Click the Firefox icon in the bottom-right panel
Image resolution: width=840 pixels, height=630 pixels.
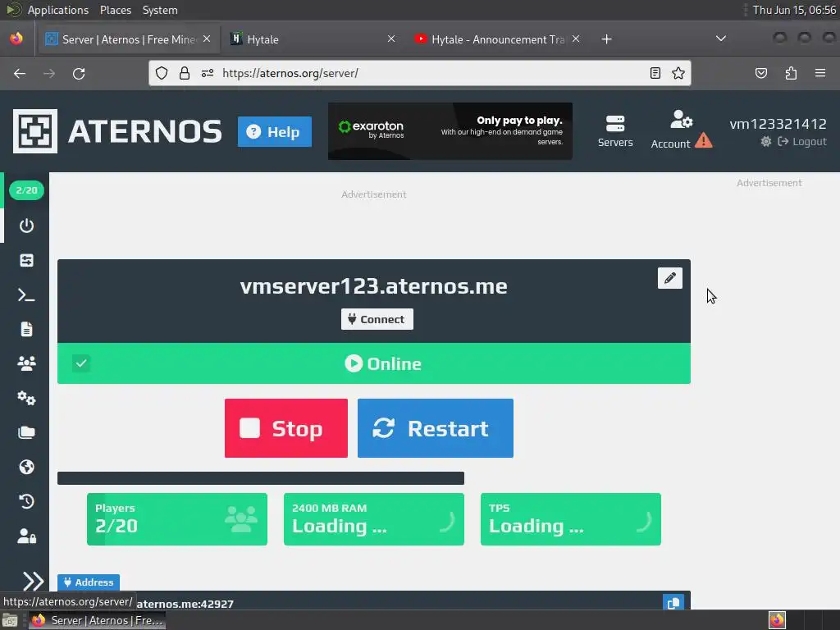777,620
